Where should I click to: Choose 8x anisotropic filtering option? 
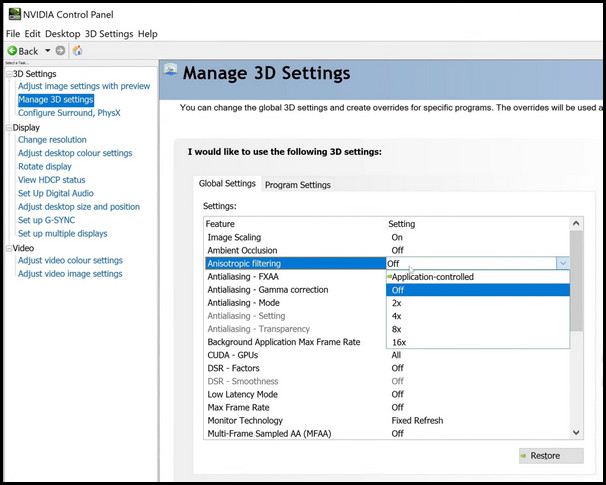pyautogui.click(x=478, y=329)
